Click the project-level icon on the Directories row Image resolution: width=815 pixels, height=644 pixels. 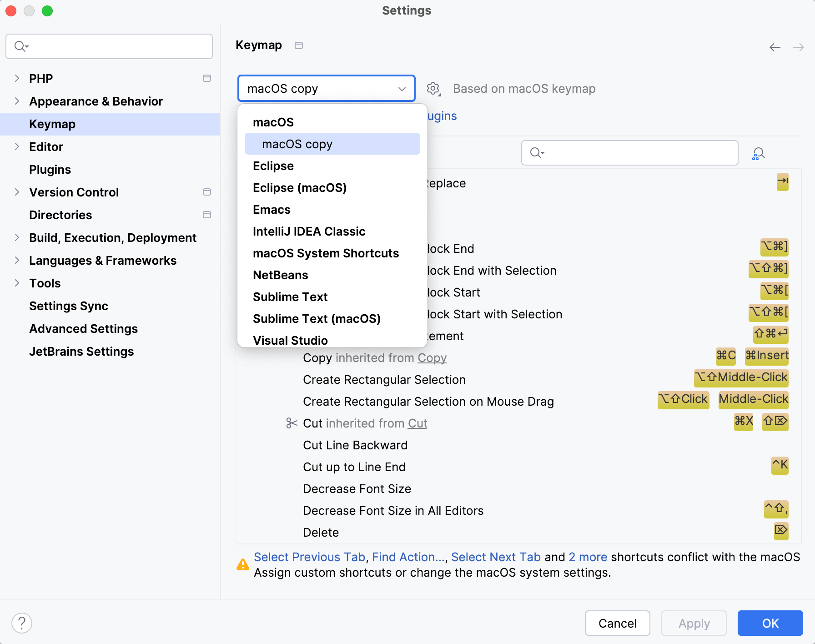pyautogui.click(x=207, y=215)
